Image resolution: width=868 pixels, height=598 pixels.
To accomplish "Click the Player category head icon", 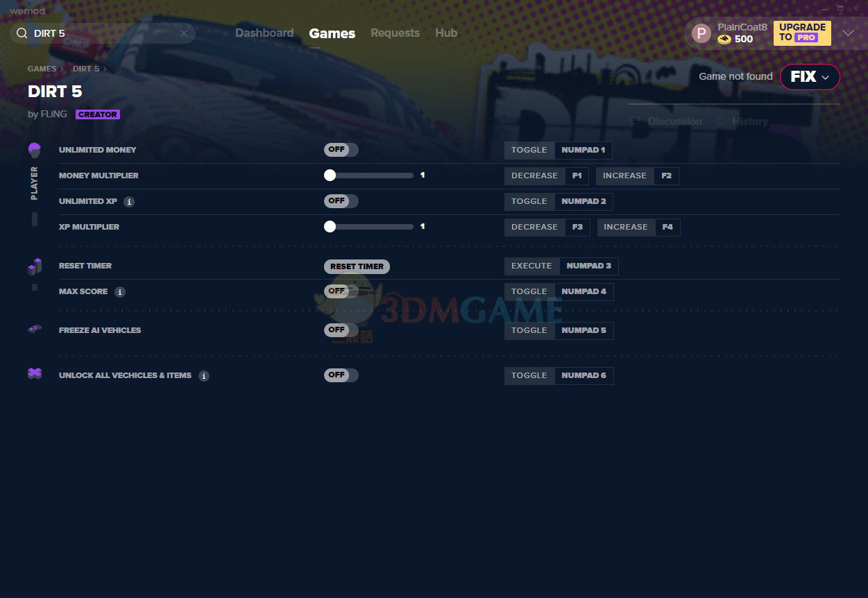I will tap(34, 150).
